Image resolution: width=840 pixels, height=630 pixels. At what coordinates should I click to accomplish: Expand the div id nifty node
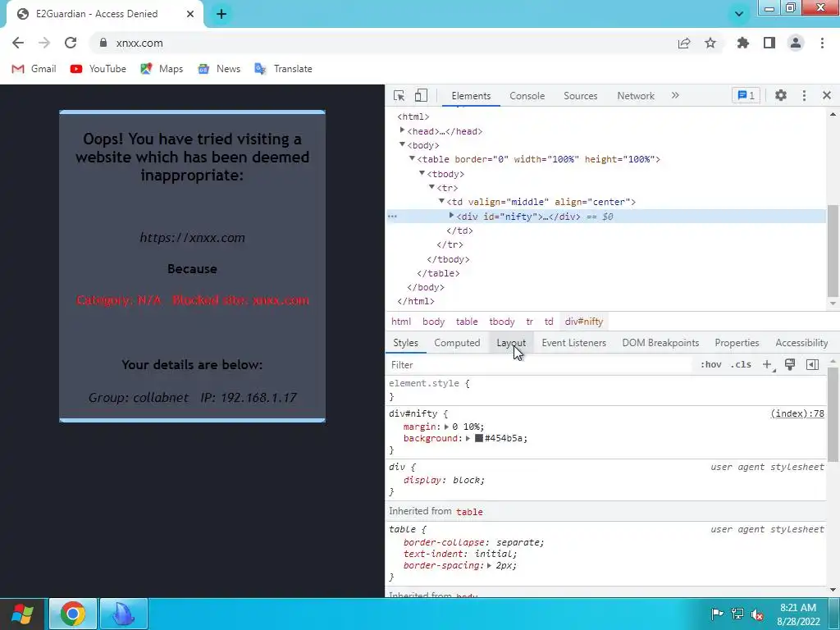(452, 215)
